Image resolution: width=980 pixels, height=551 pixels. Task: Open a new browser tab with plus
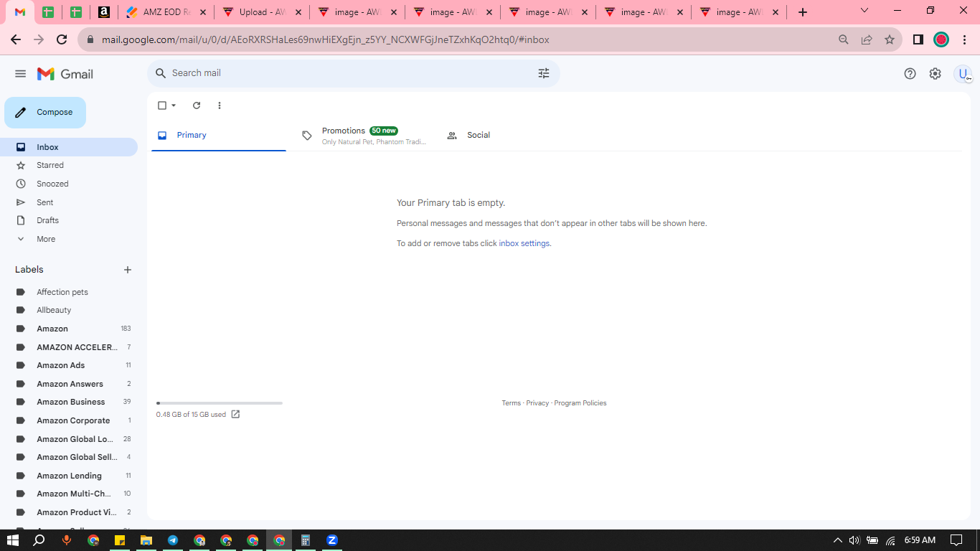pyautogui.click(x=803, y=12)
